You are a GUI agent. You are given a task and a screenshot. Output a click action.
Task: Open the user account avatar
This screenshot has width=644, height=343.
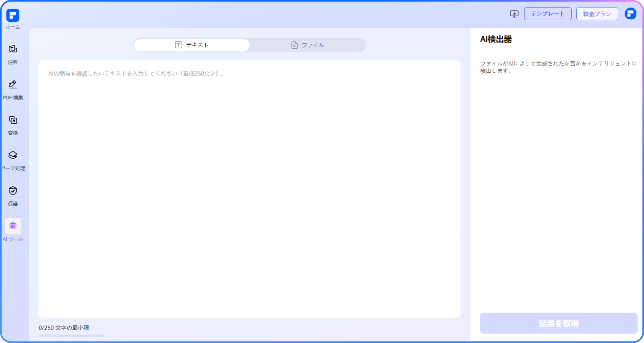click(x=631, y=14)
